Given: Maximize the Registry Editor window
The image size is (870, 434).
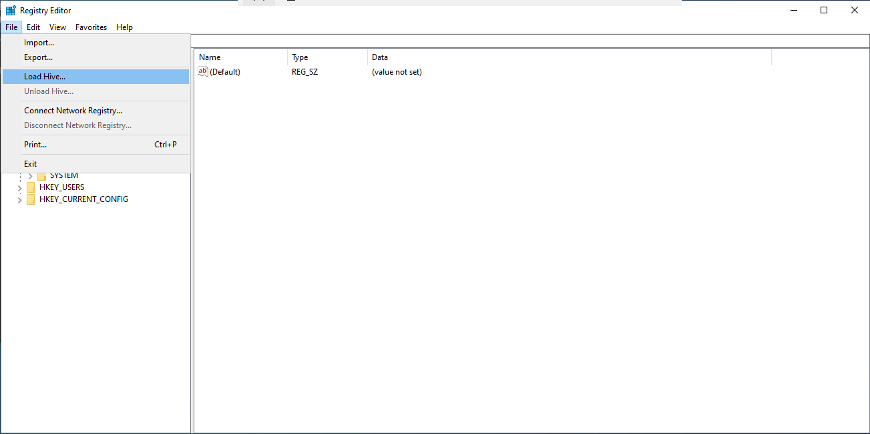Looking at the screenshot, I should (824, 10).
